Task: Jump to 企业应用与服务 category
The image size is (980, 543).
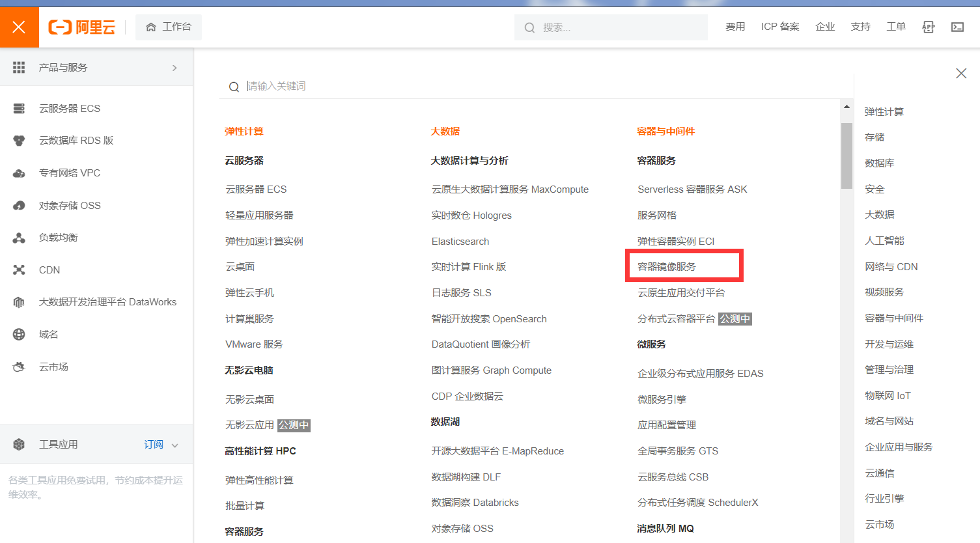Action: 899,447
